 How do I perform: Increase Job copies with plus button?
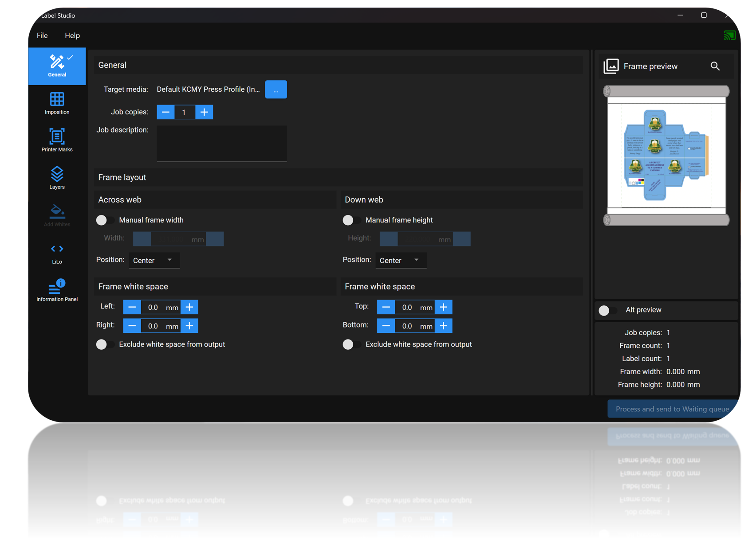click(204, 112)
